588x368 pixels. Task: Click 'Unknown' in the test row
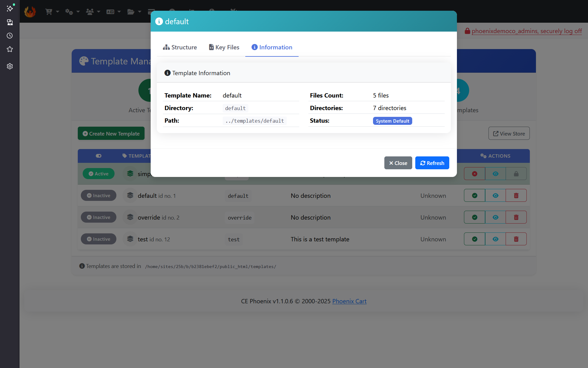click(x=433, y=239)
